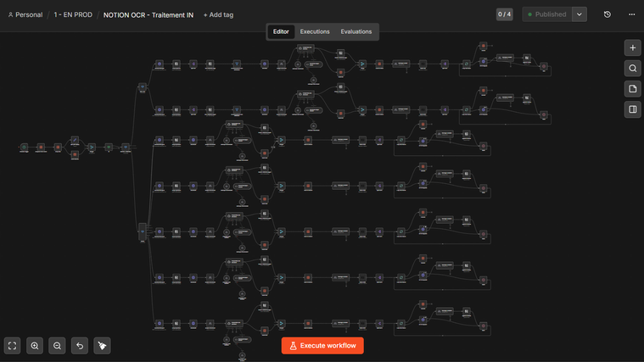Click the tidy up workflow icon
This screenshot has height=362, width=644.
pyautogui.click(x=103, y=346)
